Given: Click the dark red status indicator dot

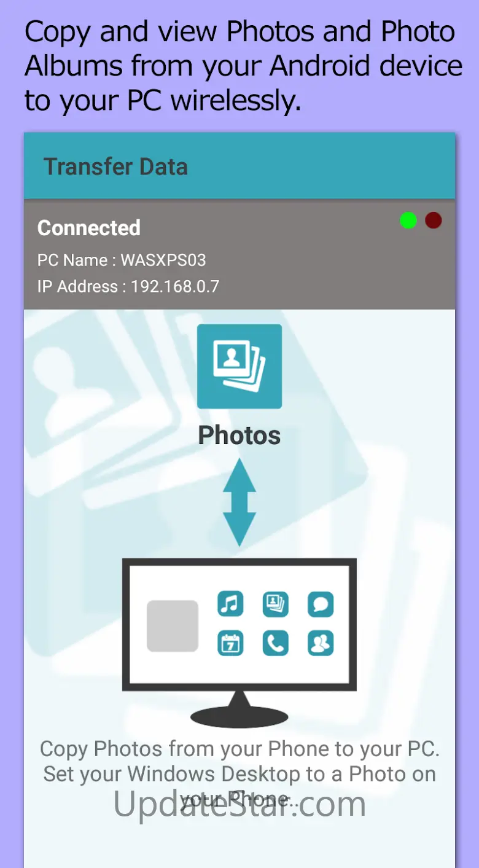Looking at the screenshot, I should 434,221.
